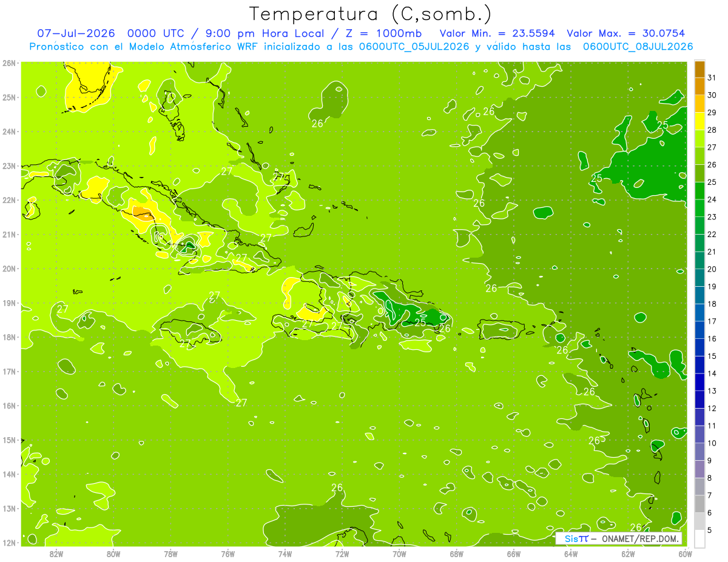Click the 'Temperatura (C,somb.)' chart title
This screenshot has height=562, width=728.
(x=370, y=14)
